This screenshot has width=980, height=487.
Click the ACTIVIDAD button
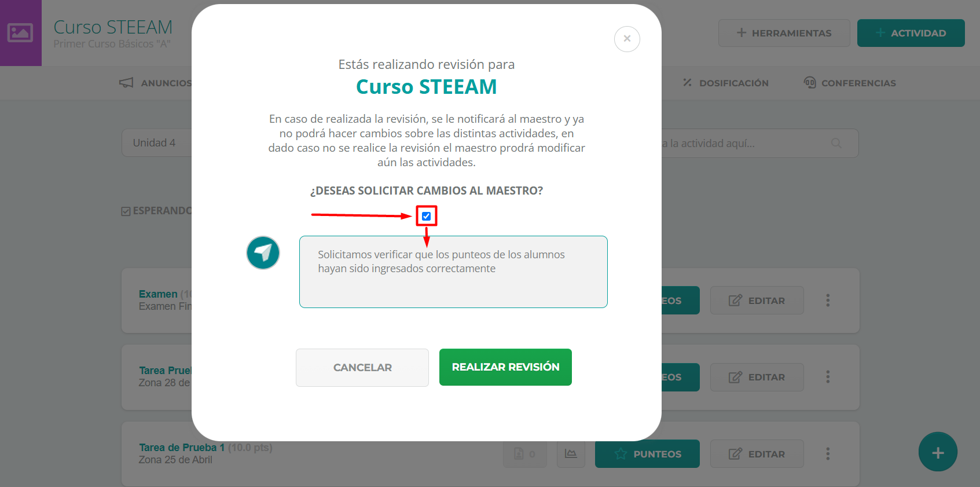[911, 33]
